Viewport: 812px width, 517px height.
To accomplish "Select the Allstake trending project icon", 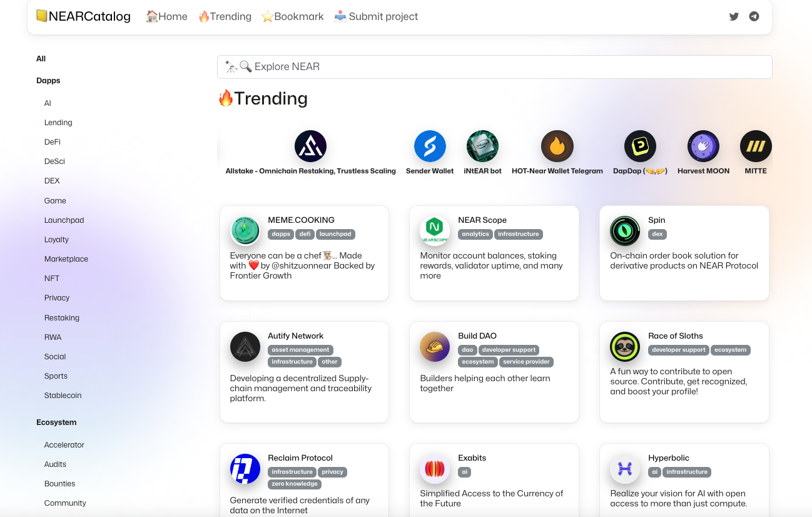I will click(310, 146).
